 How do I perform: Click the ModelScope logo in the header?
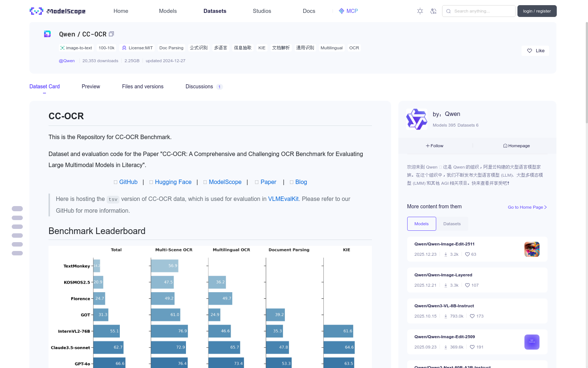(57, 11)
